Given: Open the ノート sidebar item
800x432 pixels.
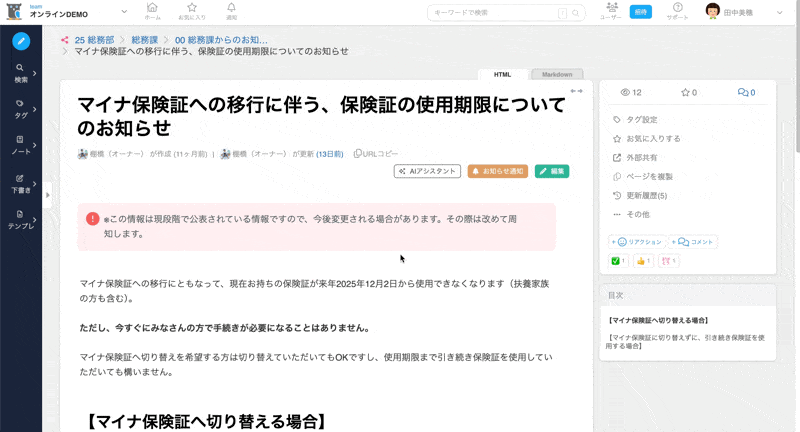Looking at the screenshot, I should click(21, 145).
